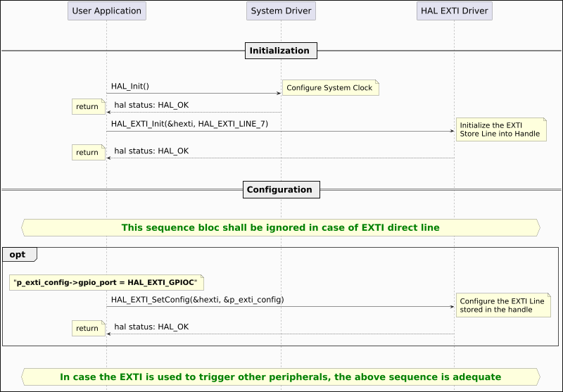Click the green EXTI direct line notice
563x392 pixels.
[x=281, y=227]
